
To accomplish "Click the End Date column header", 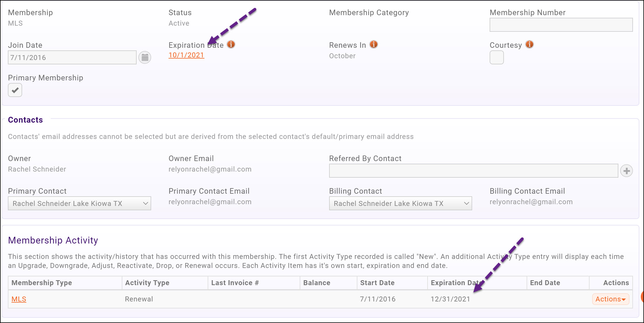I will coord(545,283).
